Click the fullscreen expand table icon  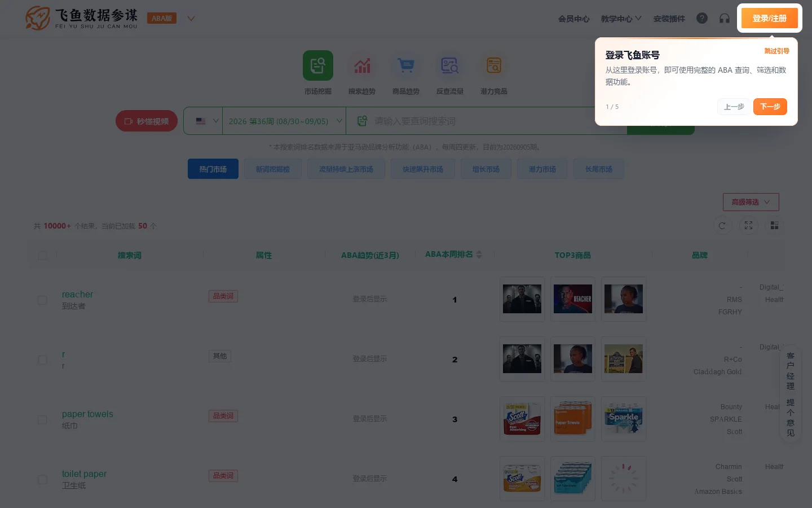(748, 225)
